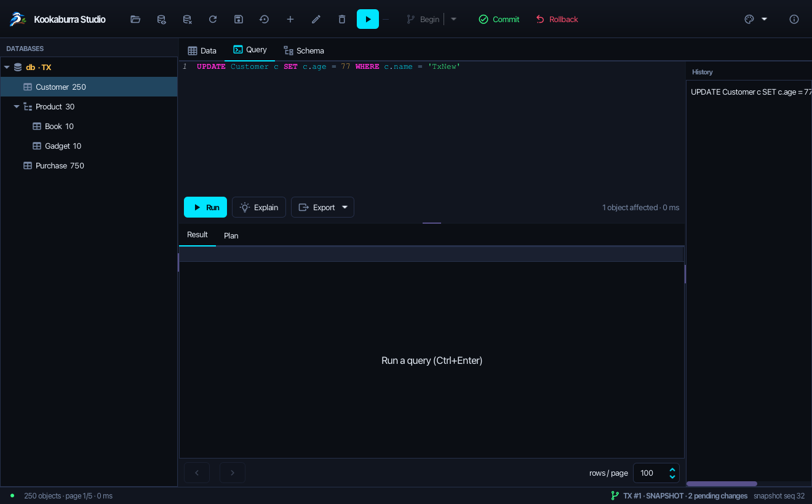Open the Plan tab

click(x=231, y=235)
